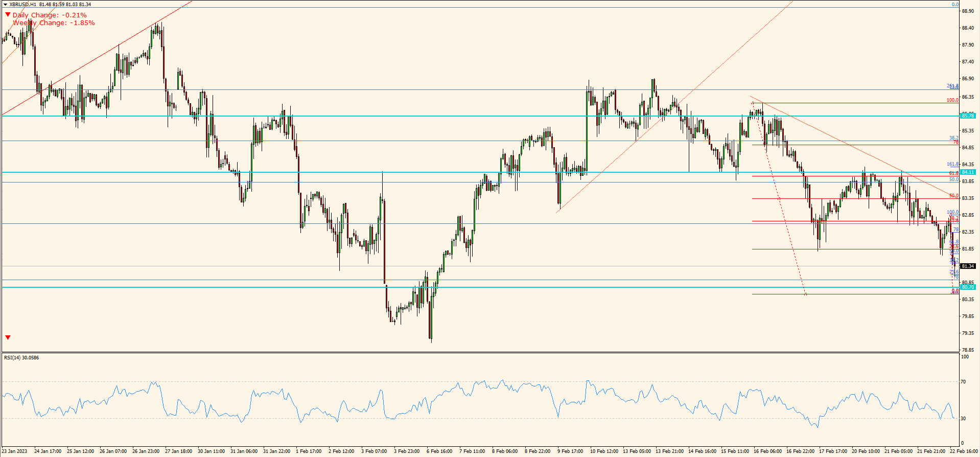This screenshot has width=980, height=457.
Task: Click the '13 Feb 21:00' time axis label
Action: (669, 451)
